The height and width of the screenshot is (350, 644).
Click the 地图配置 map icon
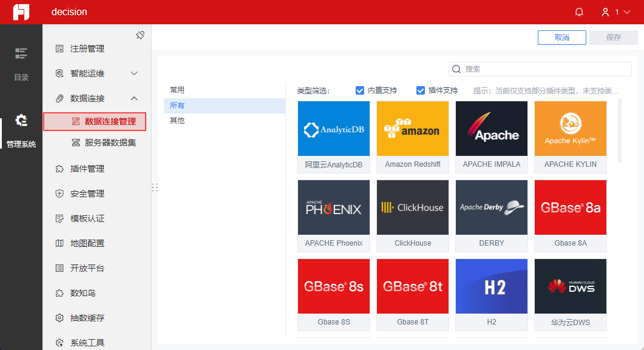pos(59,243)
